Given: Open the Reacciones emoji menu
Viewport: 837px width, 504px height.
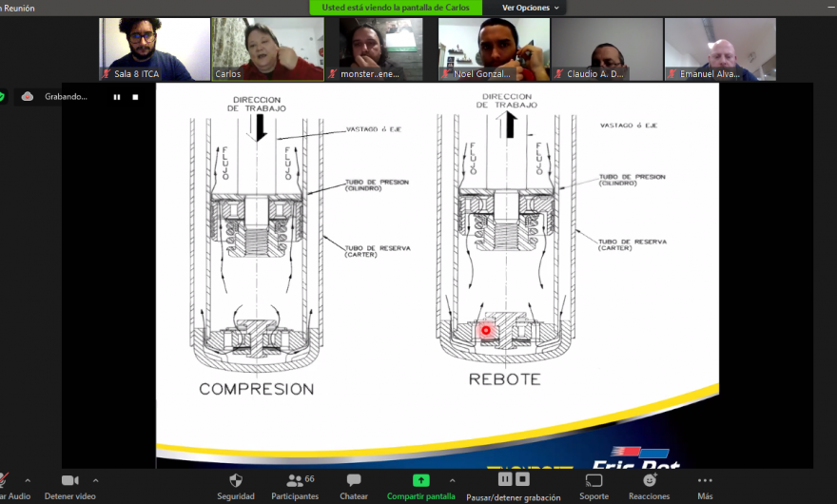Looking at the screenshot, I should [649, 485].
